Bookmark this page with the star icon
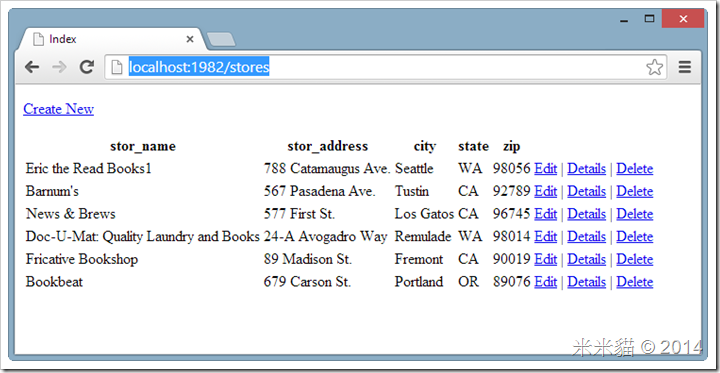 point(654,68)
